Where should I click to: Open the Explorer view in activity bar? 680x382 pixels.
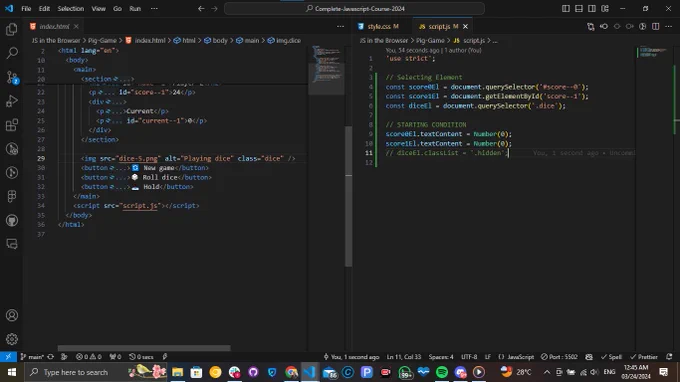coord(12,29)
